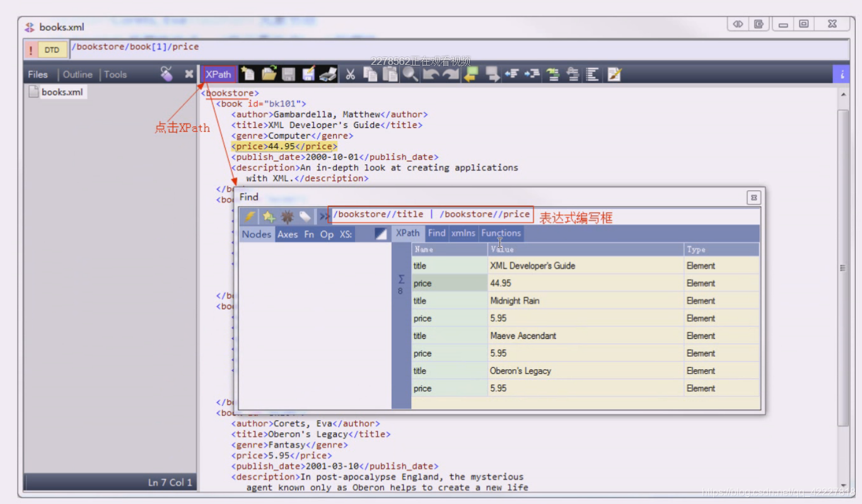Click the document window button beside split-arrows
The width and height of the screenshot is (862, 504).
click(x=759, y=24)
